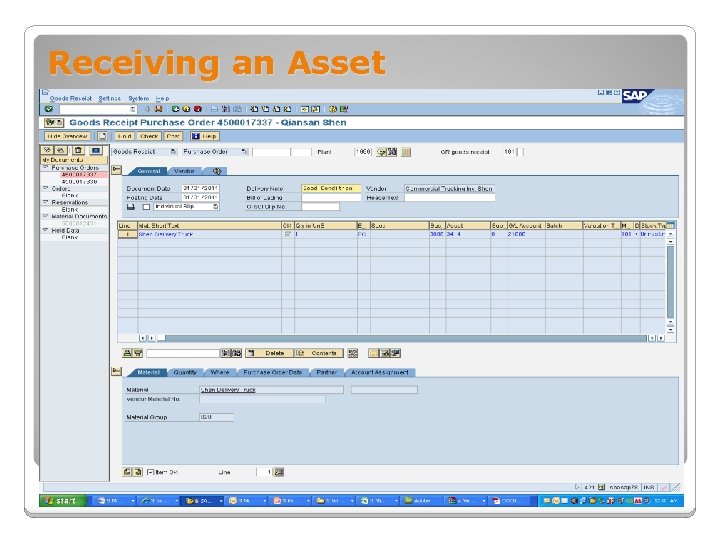Toggle the Item OK checkbox

coord(150,472)
